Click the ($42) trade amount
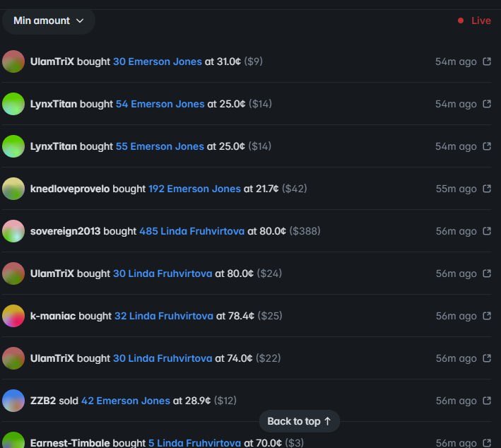The width and height of the screenshot is (501, 448). pyautogui.click(x=294, y=189)
